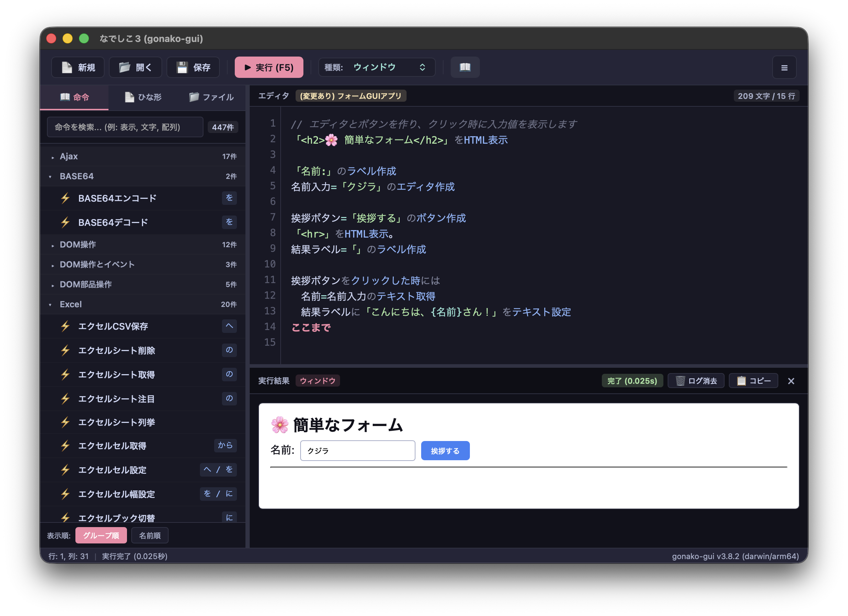Switch sort order to 名前順
The height and width of the screenshot is (616, 848).
(149, 535)
